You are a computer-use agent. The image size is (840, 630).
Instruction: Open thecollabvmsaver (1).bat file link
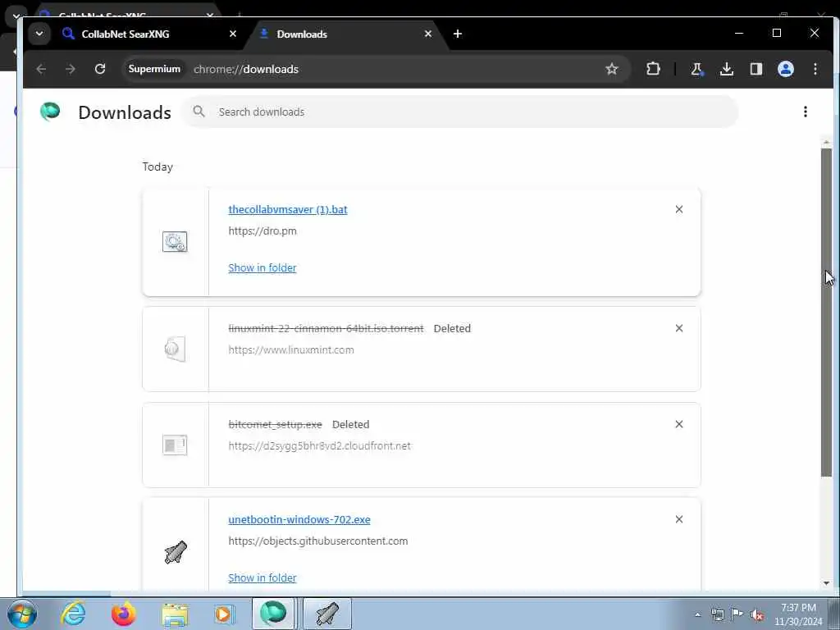point(288,209)
